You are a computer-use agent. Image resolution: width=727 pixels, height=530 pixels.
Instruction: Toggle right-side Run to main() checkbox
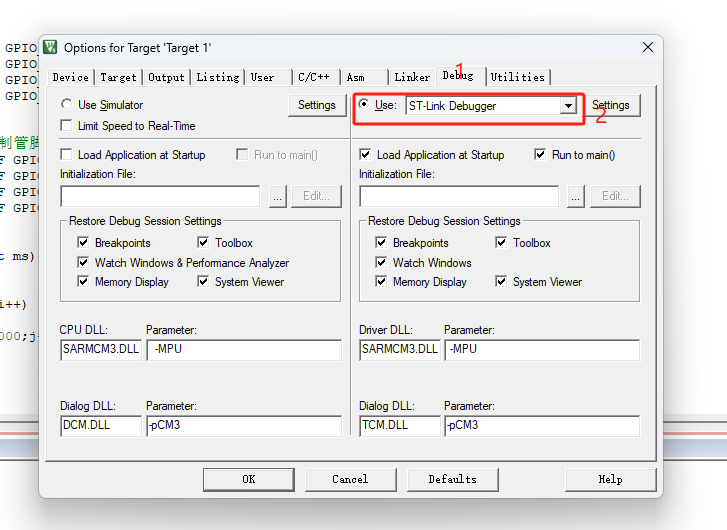click(x=541, y=155)
